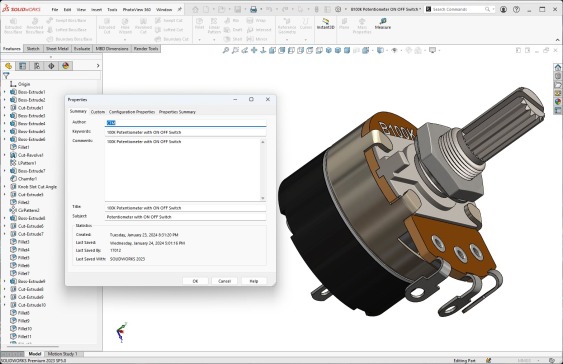
Task: Click the Comments box scrollbar down arrow
Action: click(263, 198)
